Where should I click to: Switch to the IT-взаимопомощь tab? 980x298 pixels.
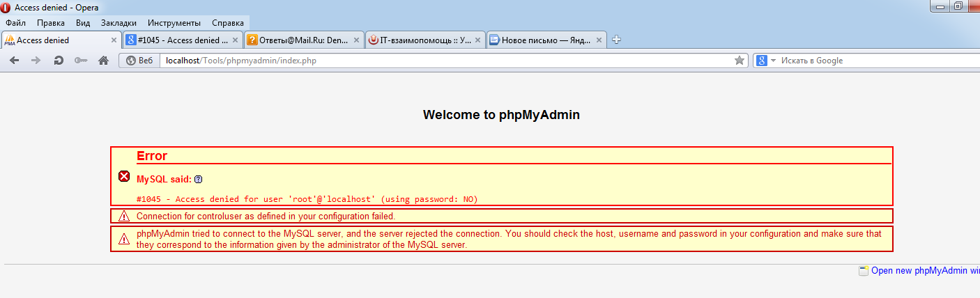click(x=425, y=40)
